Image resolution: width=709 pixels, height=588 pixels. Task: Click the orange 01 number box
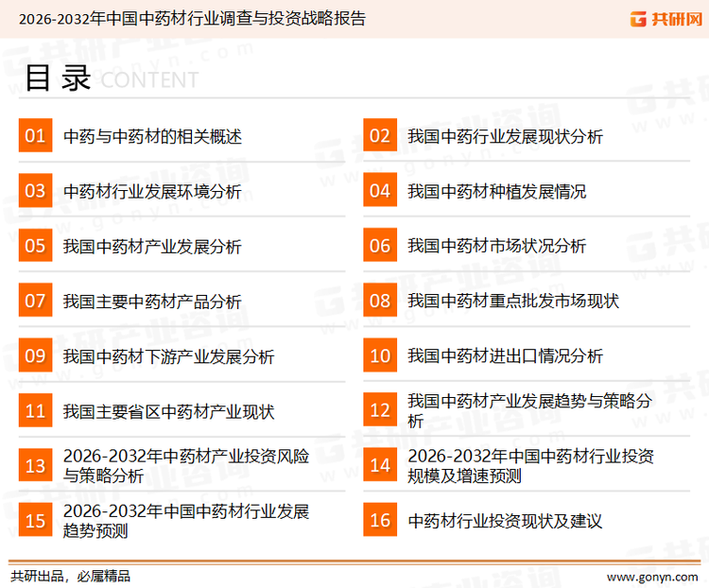click(35, 135)
